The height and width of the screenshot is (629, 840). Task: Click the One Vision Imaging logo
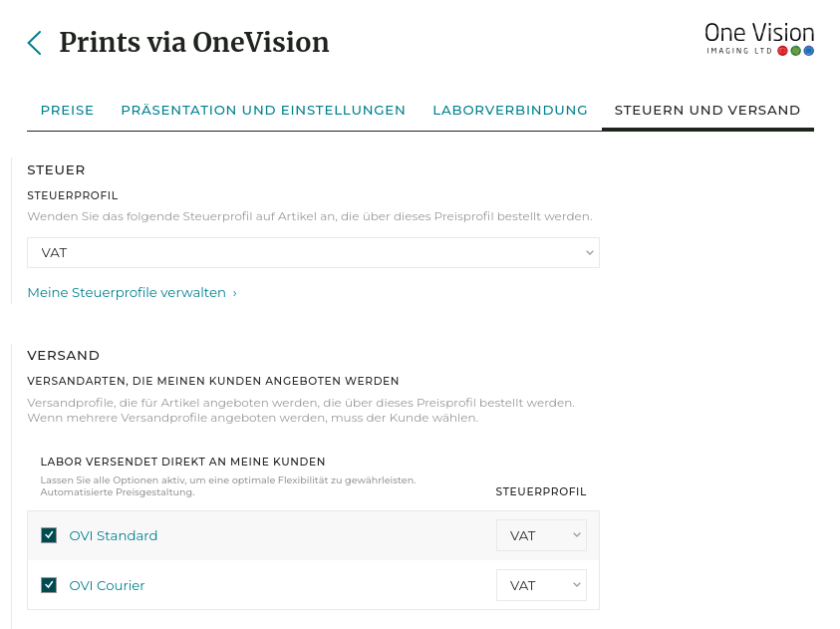759,38
